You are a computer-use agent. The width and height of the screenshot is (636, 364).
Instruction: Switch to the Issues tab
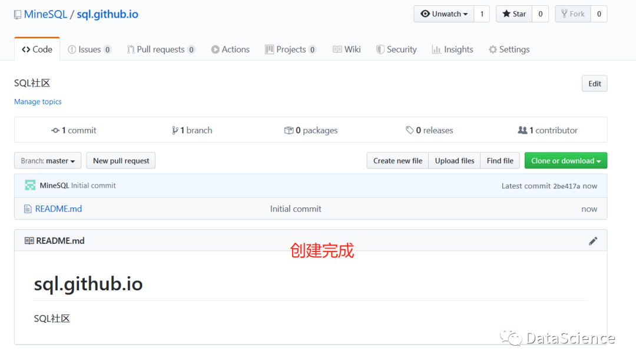90,49
